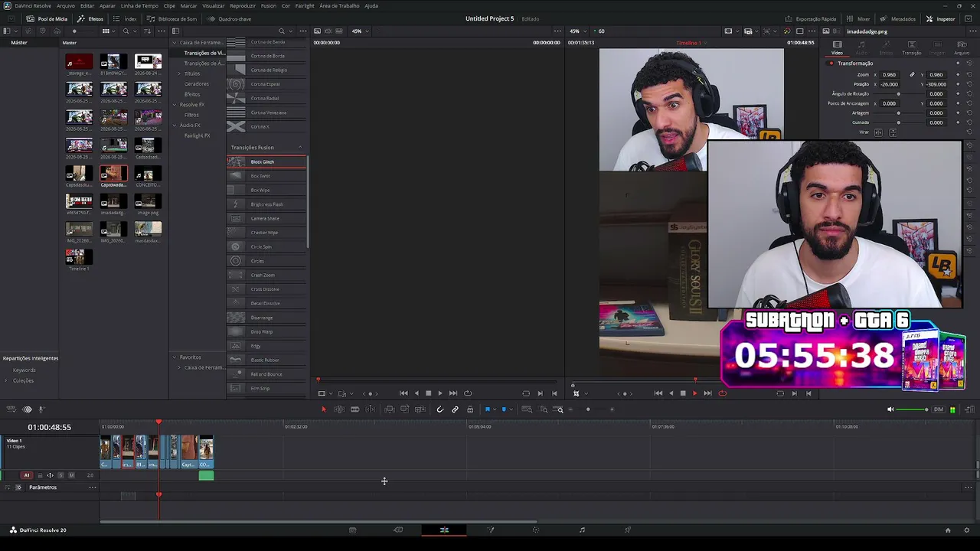Open the Metadados panel
This screenshot has height=551, width=980.
(x=898, y=18)
